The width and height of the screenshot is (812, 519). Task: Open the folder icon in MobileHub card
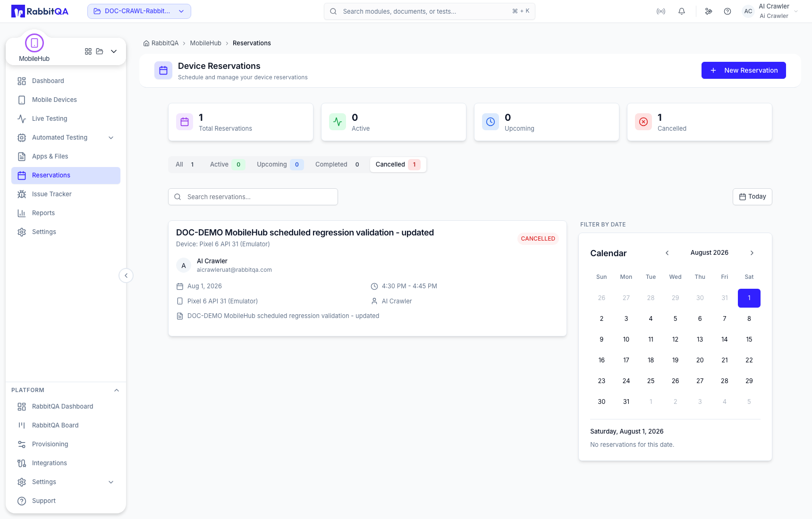point(100,51)
